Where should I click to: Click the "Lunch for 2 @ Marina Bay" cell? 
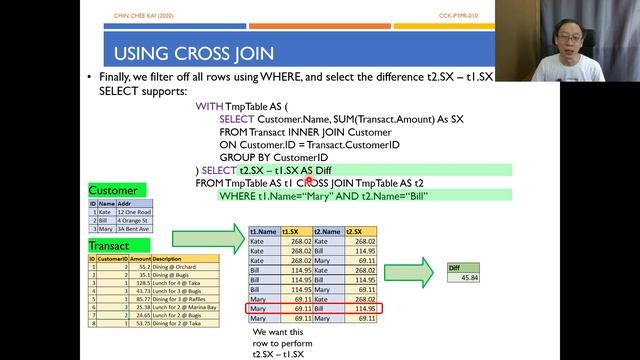pyautogui.click(x=185, y=307)
